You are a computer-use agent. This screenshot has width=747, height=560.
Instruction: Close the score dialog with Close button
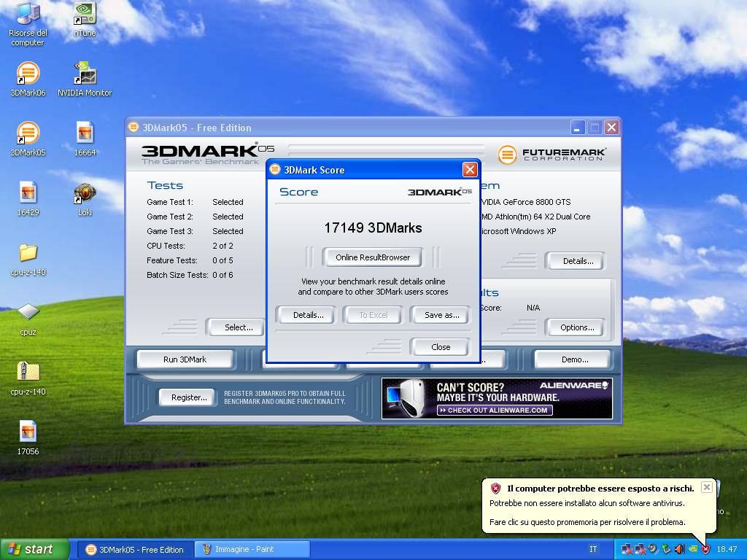pos(440,347)
